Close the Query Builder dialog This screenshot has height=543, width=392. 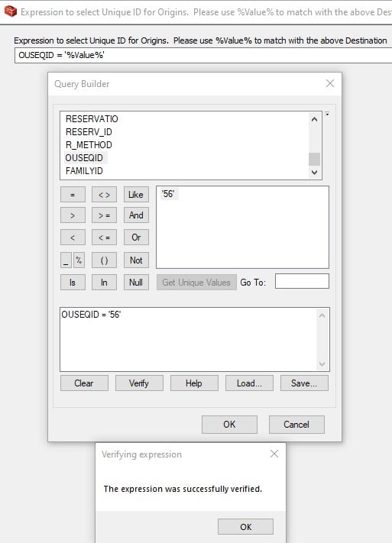(330, 83)
